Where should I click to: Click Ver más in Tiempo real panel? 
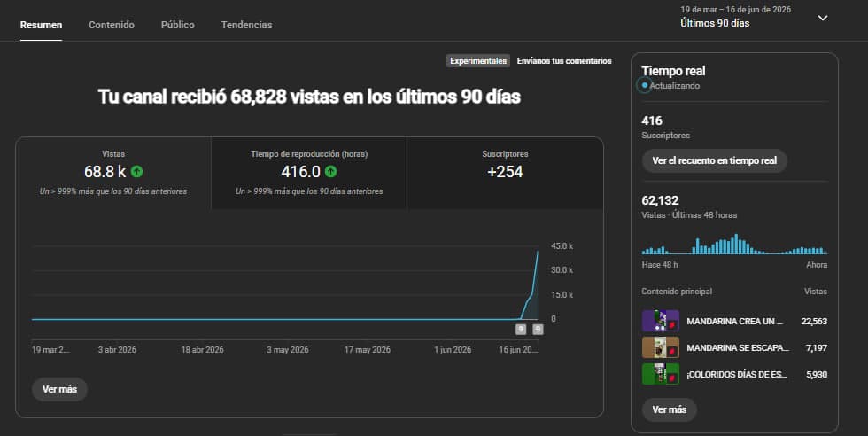coord(670,409)
